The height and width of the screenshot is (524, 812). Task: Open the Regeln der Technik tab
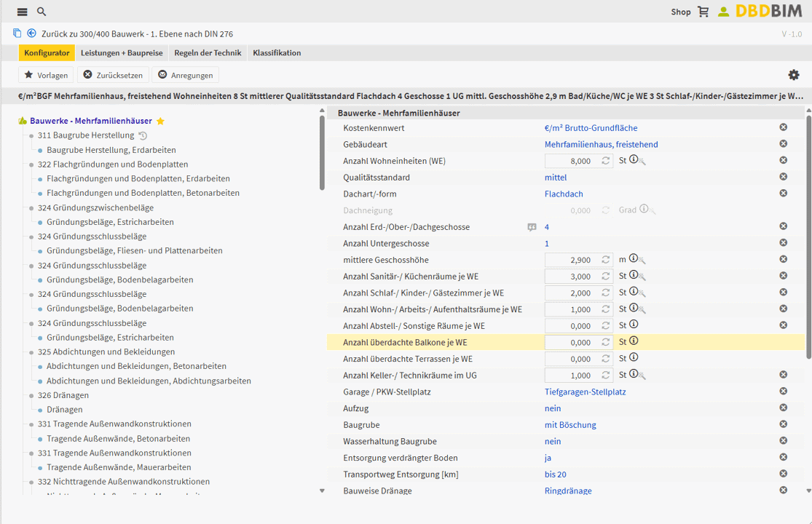click(208, 52)
